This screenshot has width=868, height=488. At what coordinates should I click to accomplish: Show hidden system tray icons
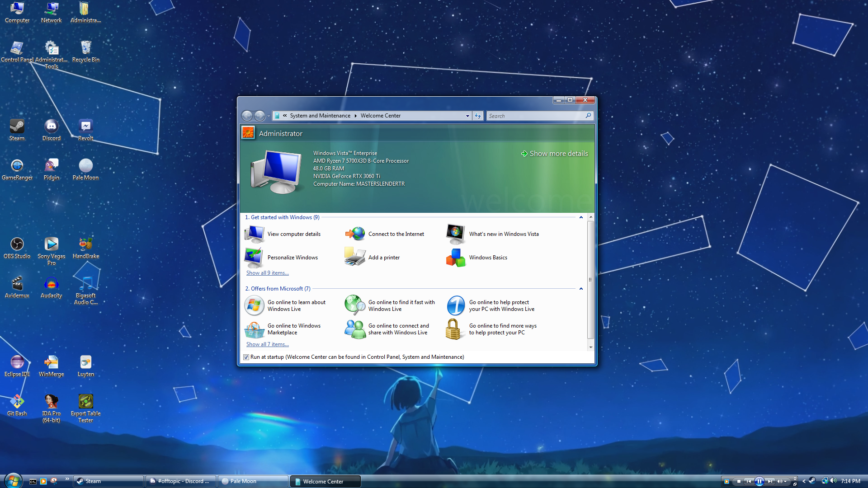(804, 481)
